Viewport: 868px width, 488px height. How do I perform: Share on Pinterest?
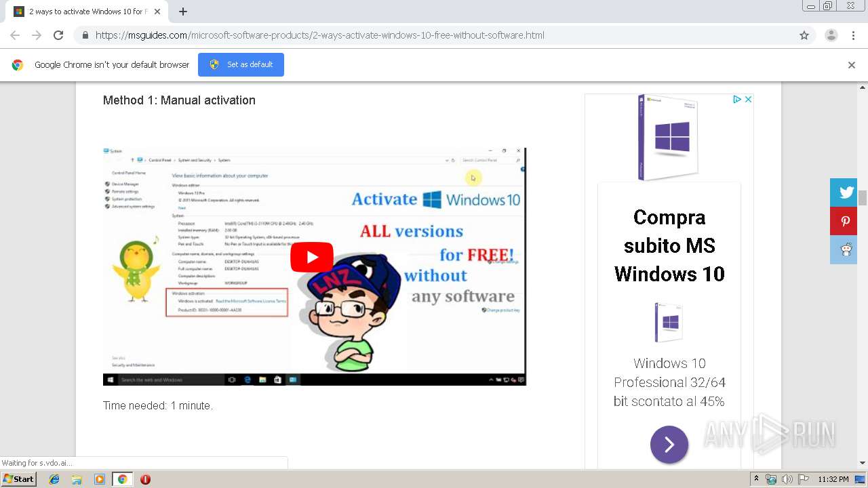coord(845,221)
